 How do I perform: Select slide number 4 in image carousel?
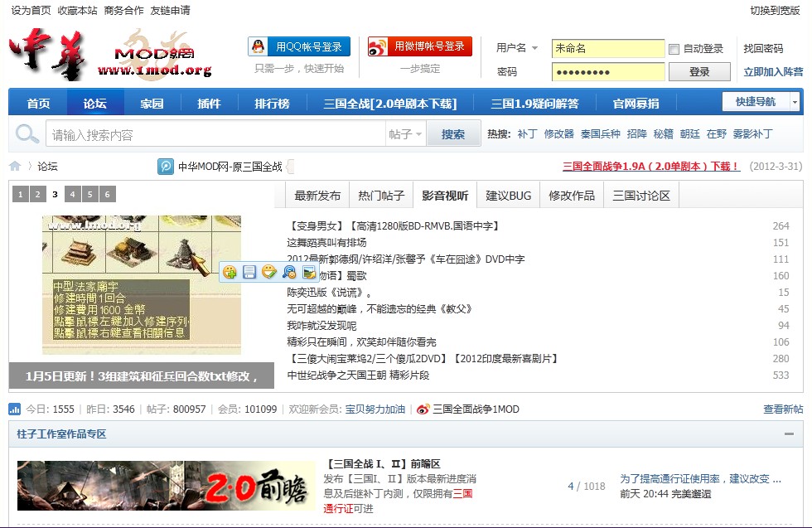(73, 195)
